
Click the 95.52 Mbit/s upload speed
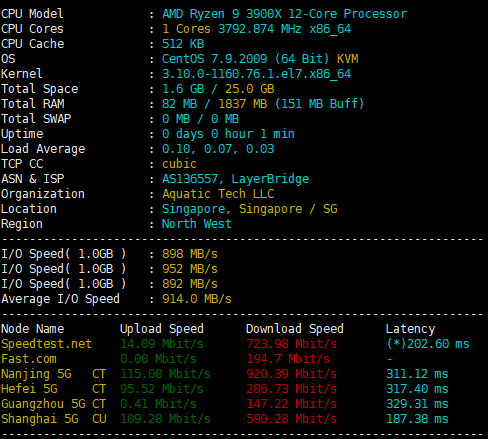pos(162,389)
